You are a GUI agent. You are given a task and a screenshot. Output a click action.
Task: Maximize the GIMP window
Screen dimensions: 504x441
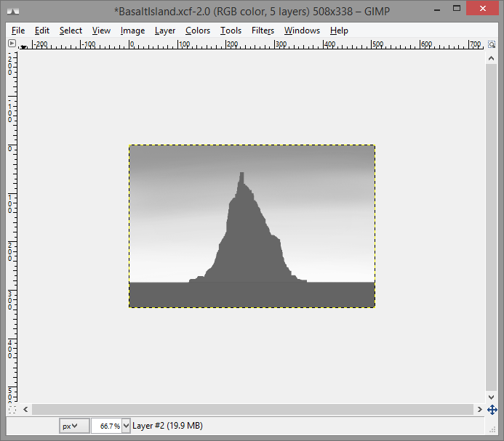(x=457, y=9)
